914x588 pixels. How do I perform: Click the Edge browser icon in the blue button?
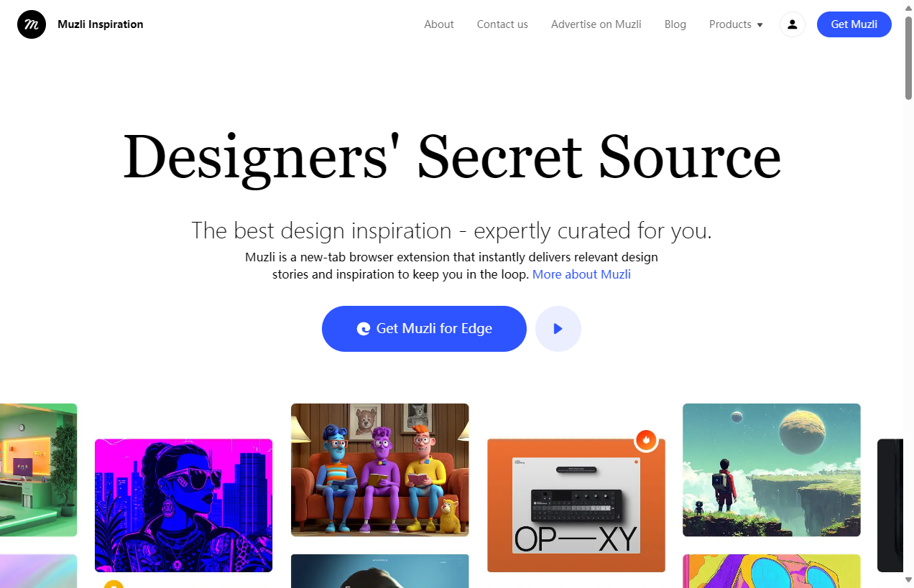click(x=364, y=329)
